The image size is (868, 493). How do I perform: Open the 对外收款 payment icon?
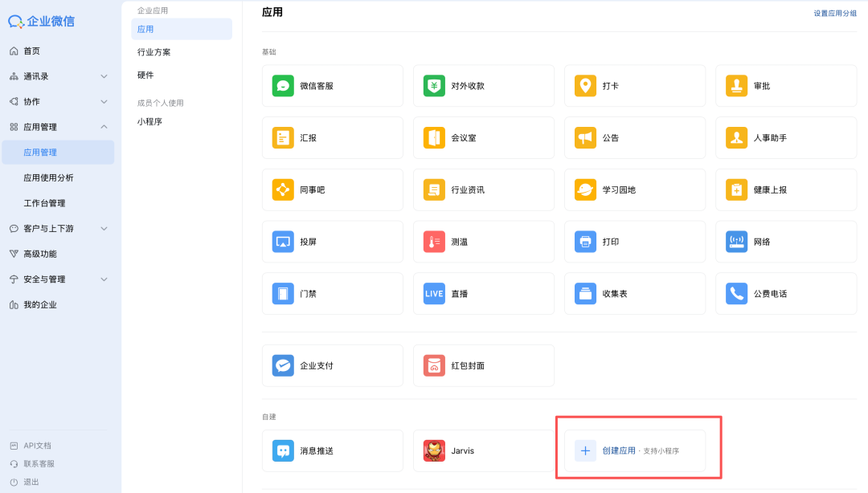pos(434,86)
